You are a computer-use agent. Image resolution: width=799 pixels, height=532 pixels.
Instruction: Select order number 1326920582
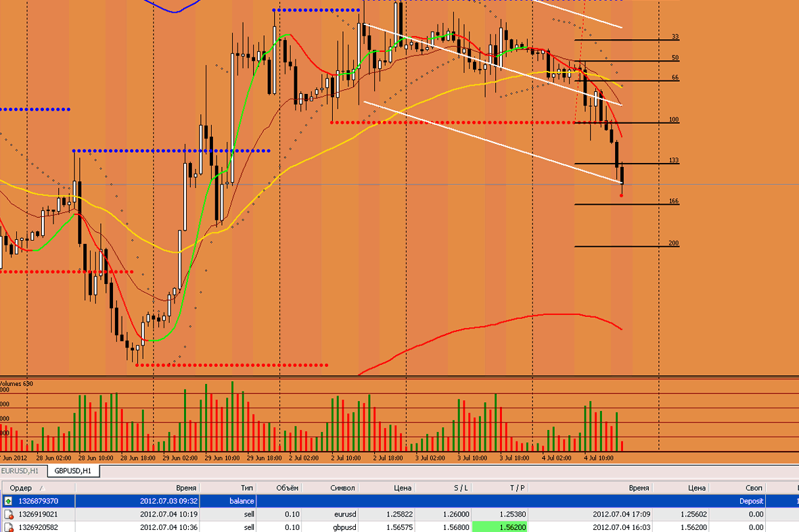(x=38, y=527)
